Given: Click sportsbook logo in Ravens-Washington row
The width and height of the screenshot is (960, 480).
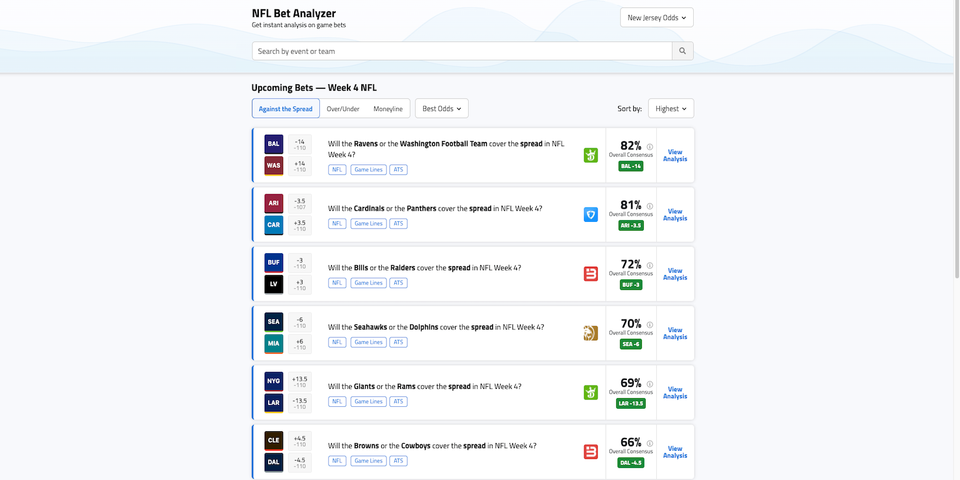Looking at the screenshot, I should click(591, 156).
